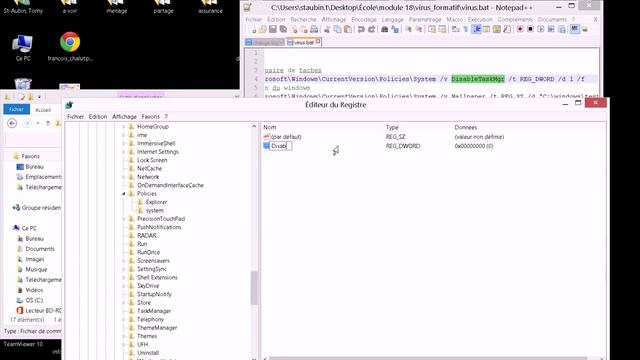Viewport: 640px width, 360px height.
Task: Open Accueil ribbon tab in File Explorer
Action: tap(43, 110)
